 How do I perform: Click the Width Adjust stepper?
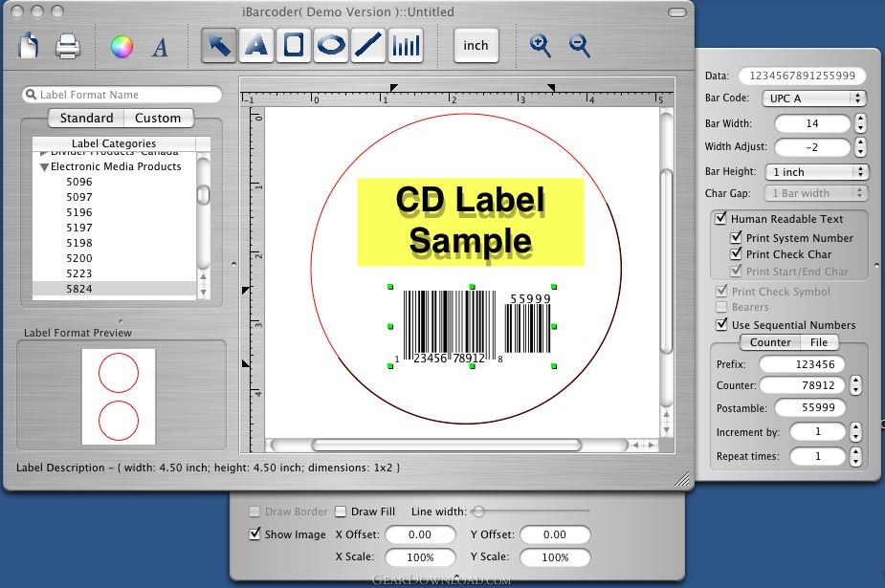pos(860,147)
